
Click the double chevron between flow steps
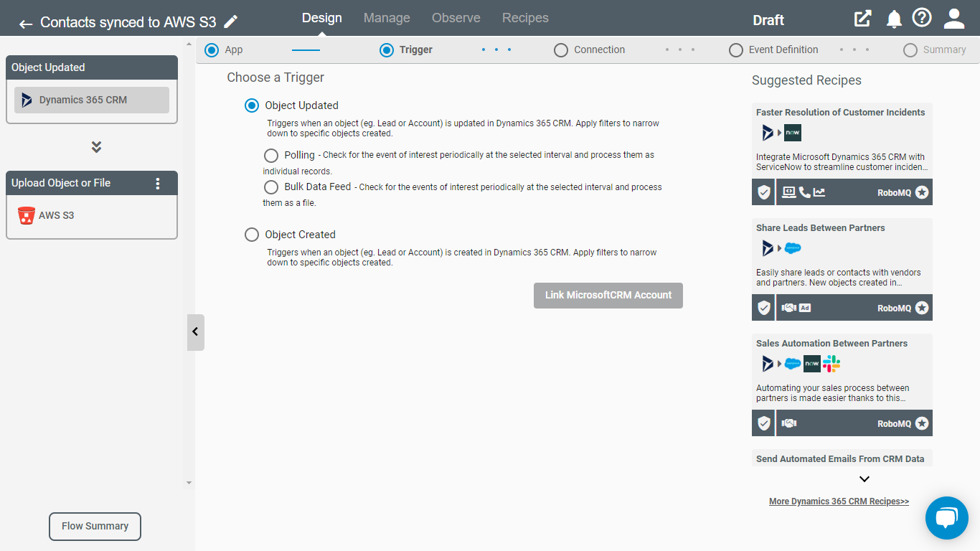coord(96,147)
